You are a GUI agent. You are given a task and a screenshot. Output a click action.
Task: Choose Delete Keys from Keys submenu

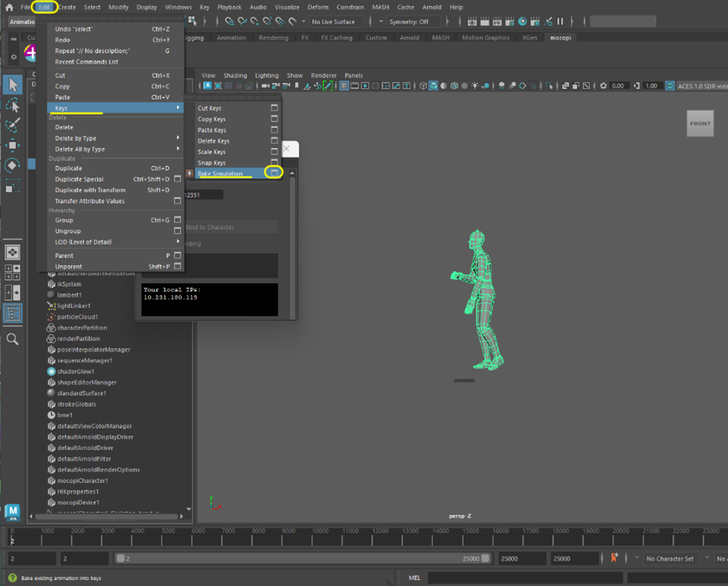point(213,141)
